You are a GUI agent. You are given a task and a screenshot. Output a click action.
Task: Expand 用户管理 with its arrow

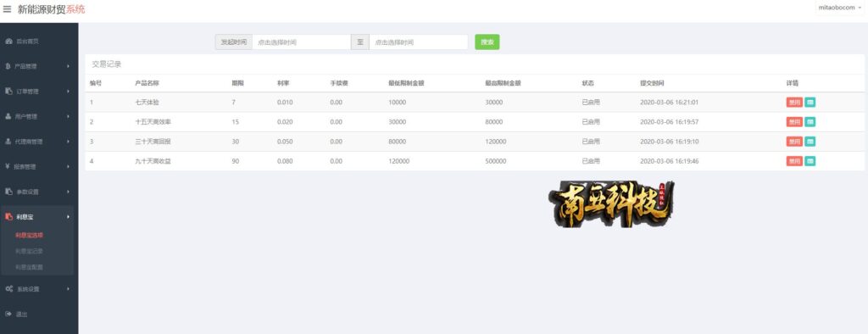point(68,116)
